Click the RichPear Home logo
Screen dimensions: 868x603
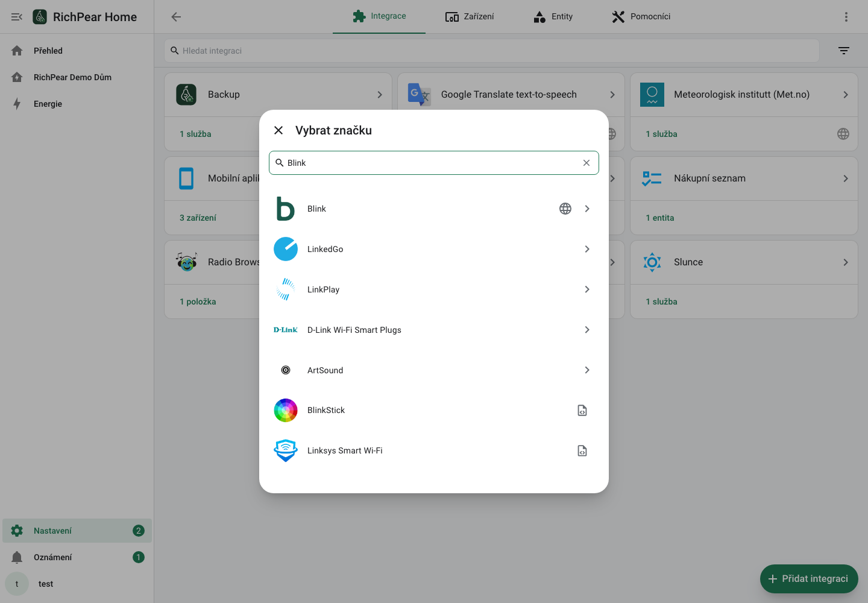(x=40, y=17)
